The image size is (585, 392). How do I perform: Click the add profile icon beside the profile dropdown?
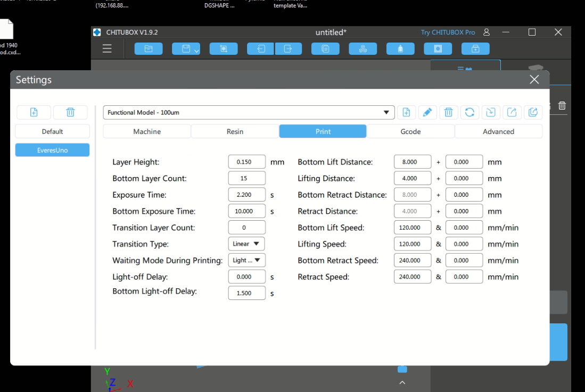[x=406, y=112]
